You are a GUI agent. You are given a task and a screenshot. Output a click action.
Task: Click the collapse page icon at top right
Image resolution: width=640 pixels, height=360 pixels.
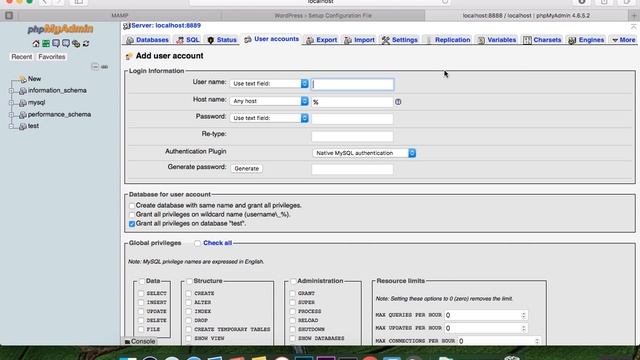click(633, 27)
